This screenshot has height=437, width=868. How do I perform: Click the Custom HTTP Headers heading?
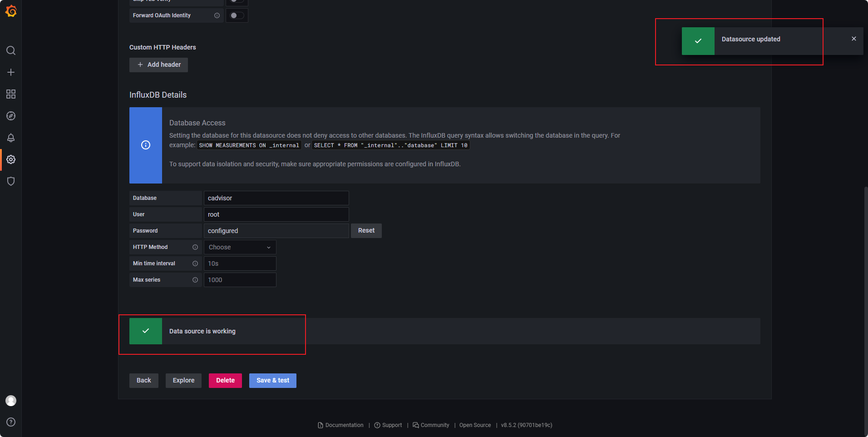coord(163,47)
